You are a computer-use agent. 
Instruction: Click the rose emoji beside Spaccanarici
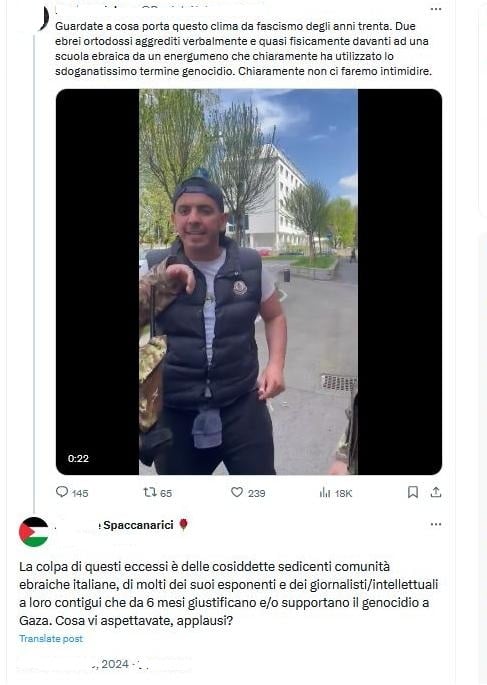coord(183,525)
